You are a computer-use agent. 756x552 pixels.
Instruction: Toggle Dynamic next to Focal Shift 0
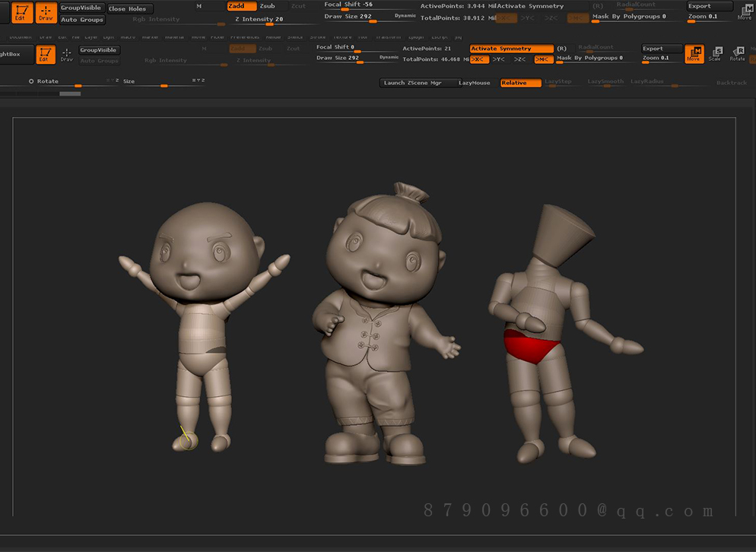[389, 57]
